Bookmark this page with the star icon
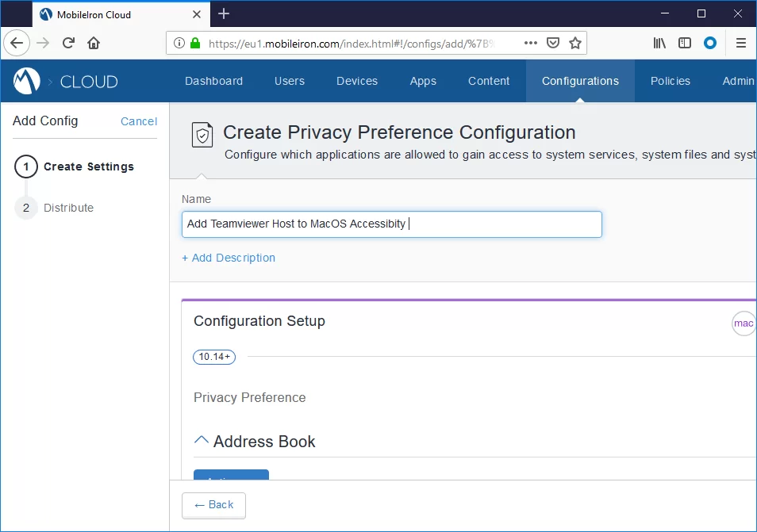The height and width of the screenshot is (532, 757). tap(575, 43)
